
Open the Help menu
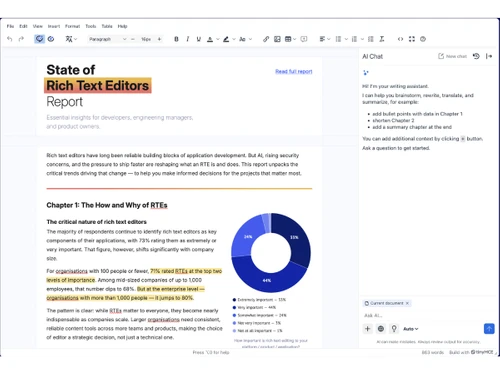122,26
